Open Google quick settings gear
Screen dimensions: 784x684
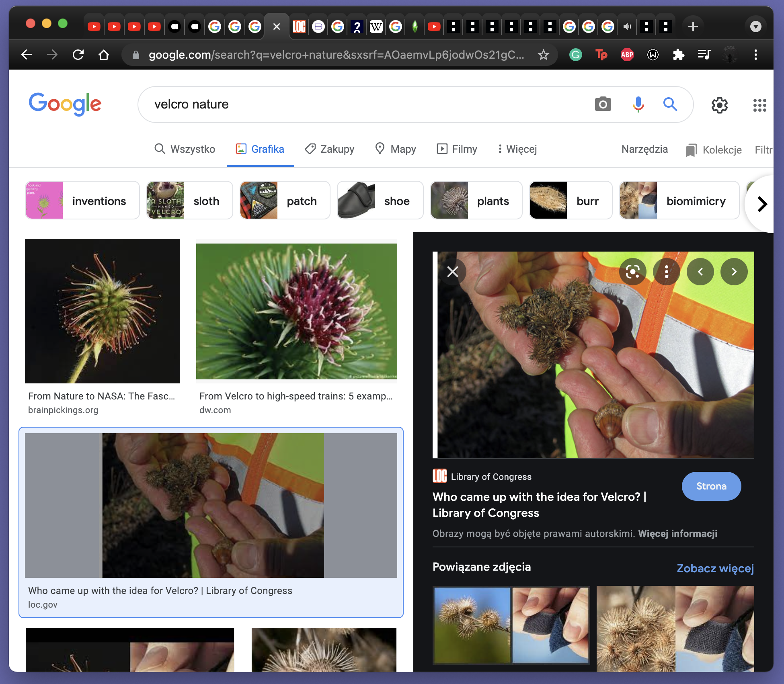pyautogui.click(x=720, y=105)
